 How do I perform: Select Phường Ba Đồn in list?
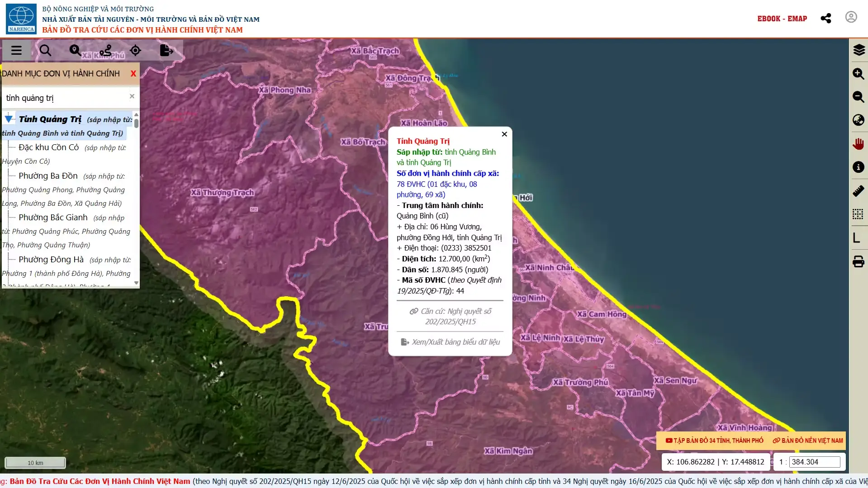click(48, 176)
